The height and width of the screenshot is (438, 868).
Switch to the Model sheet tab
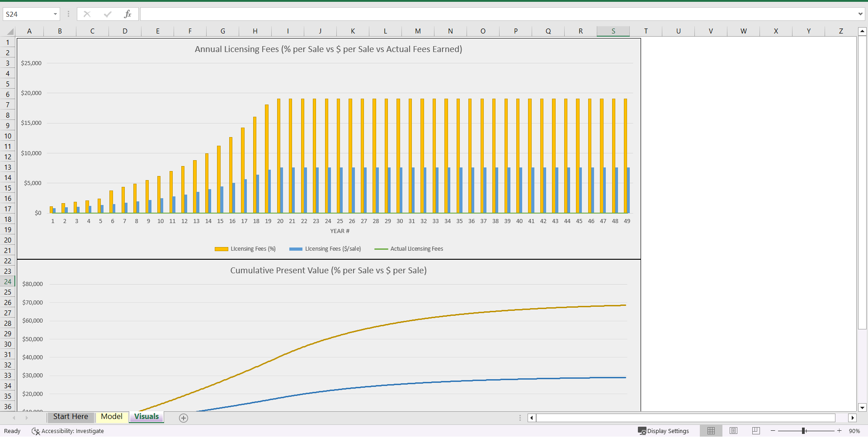click(x=111, y=417)
